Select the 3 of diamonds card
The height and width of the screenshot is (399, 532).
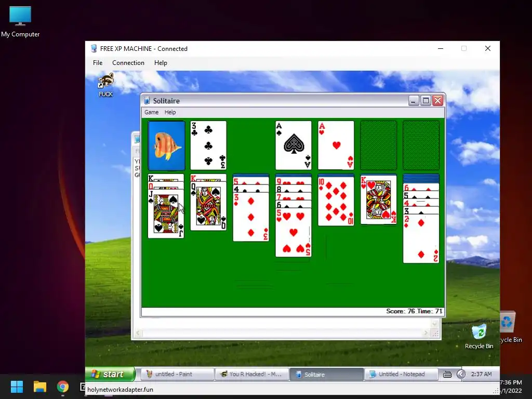(x=251, y=217)
